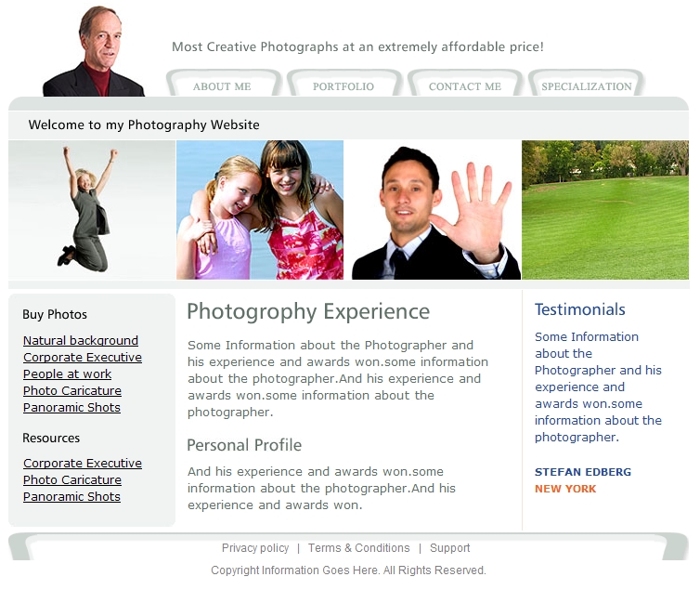The height and width of the screenshot is (603, 700).
Task: Click the Support footer link
Action: point(450,548)
